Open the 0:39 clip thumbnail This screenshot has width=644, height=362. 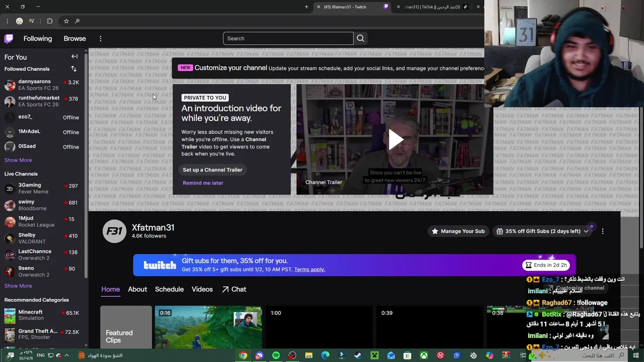429,327
